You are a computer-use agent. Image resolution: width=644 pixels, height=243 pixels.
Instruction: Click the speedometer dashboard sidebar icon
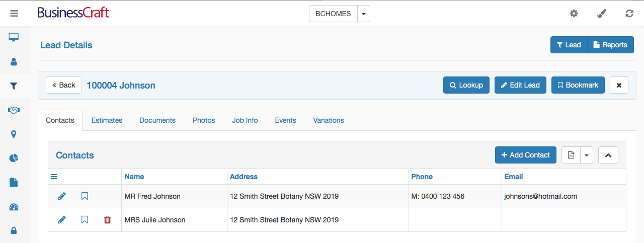point(14,207)
